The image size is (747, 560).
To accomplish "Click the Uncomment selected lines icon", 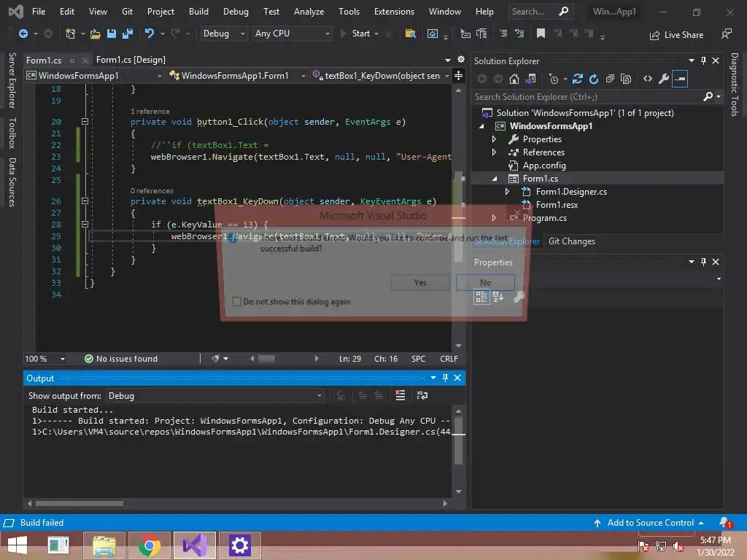I will pyautogui.click(x=519, y=34).
